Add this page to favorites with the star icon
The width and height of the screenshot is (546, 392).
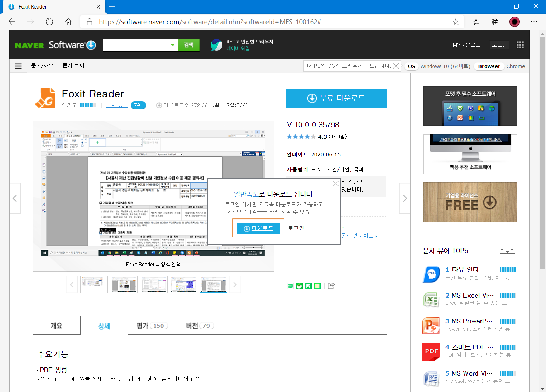pyautogui.click(x=456, y=22)
